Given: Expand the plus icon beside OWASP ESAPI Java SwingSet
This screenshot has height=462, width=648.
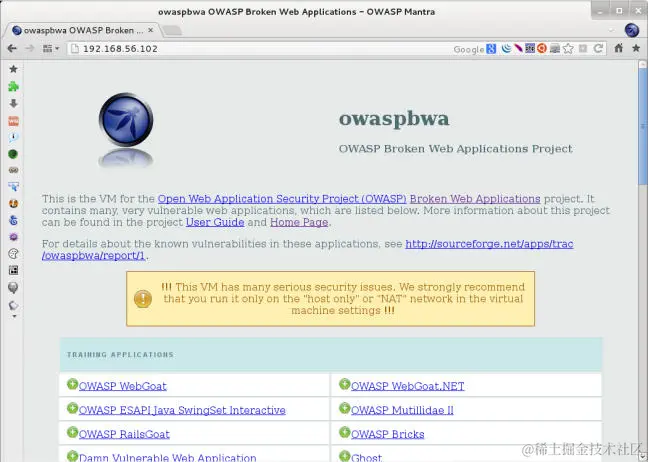Looking at the screenshot, I should (x=72, y=408).
